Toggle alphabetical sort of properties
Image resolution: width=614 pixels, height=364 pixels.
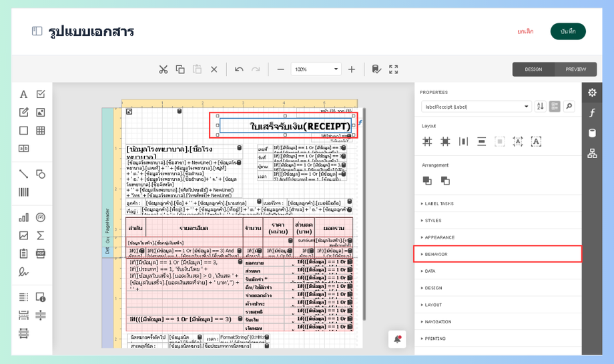(541, 107)
